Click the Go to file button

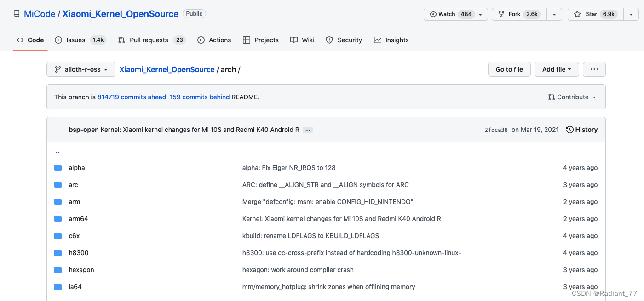click(x=509, y=69)
